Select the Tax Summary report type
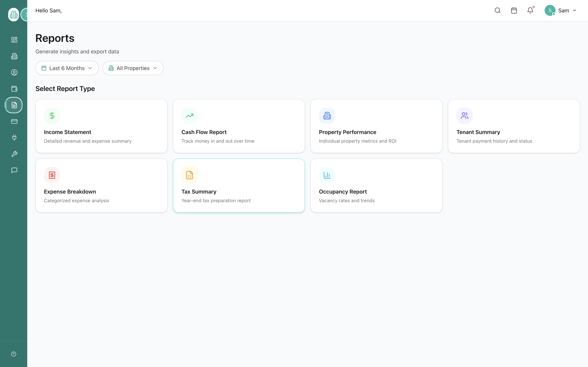Image resolution: width=588 pixels, height=367 pixels. [x=239, y=185]
